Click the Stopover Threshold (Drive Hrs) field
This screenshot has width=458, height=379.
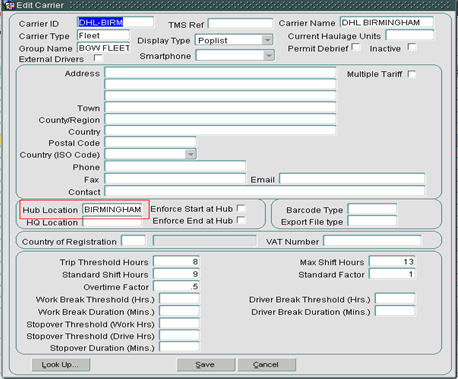(179, 335)
